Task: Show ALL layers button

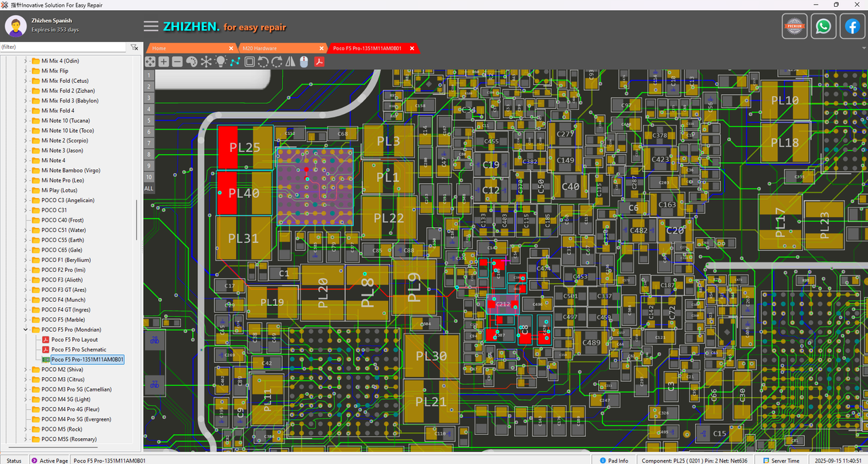Action: 149,188
